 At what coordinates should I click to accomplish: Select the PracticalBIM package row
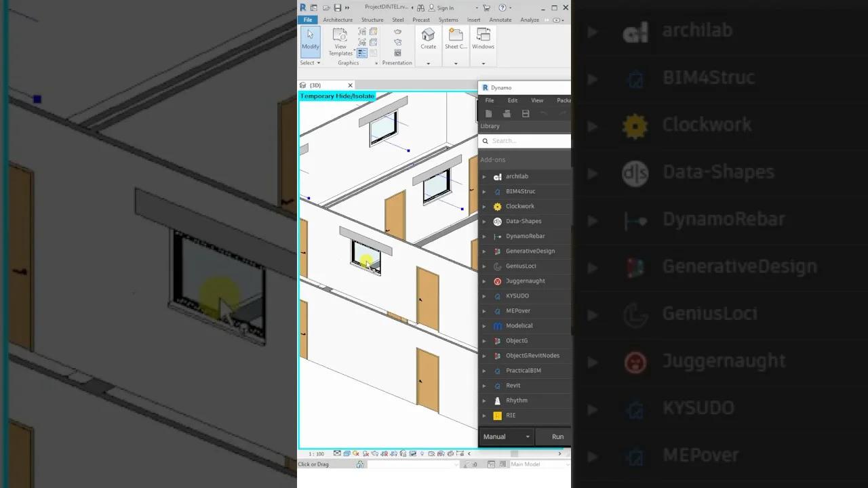pos(525,370)
